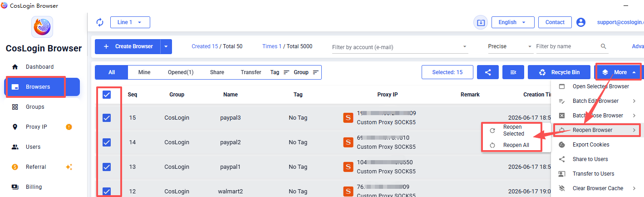Switch to the Mine tab

tap(144, 72)
